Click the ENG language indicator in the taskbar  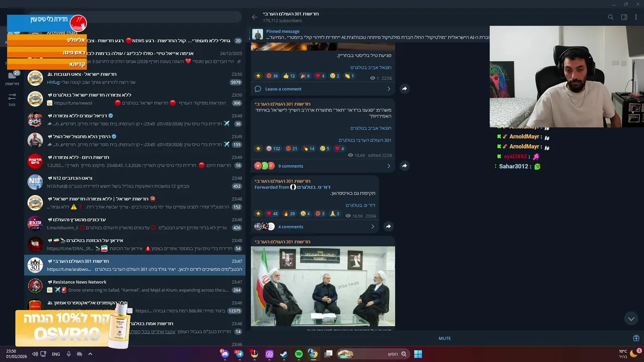click(56, 354)
